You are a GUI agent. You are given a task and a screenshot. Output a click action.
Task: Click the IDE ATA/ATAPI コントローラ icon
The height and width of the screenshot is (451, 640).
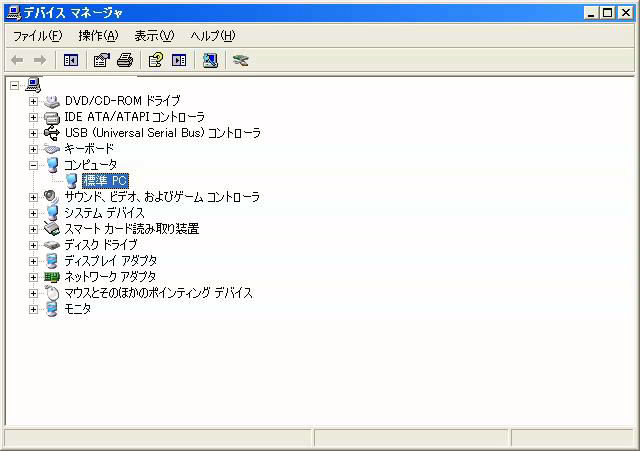pyautogui.click(x=52, y=117)
